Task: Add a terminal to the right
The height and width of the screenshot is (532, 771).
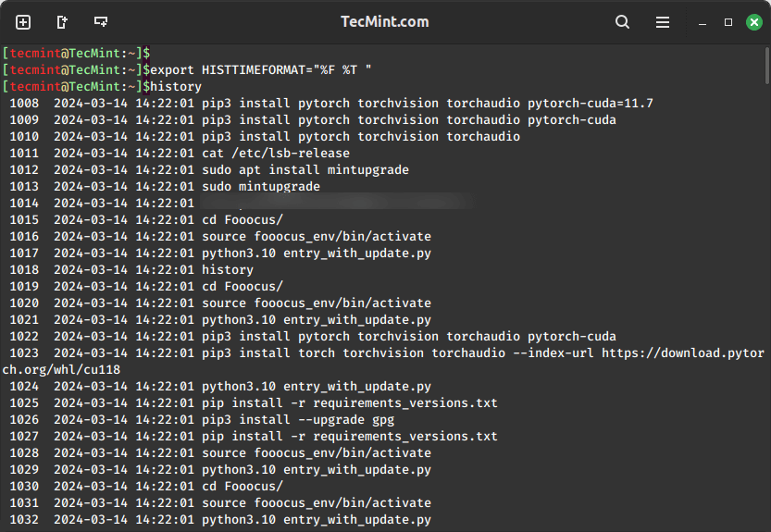Action: pyautogui.click(x=62, y=22)
